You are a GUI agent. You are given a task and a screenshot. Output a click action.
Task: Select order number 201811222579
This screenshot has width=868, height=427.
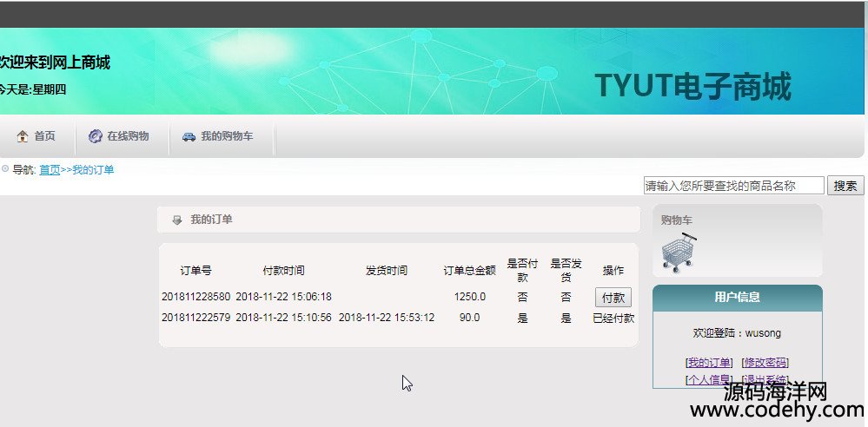(x=196, y=318)
